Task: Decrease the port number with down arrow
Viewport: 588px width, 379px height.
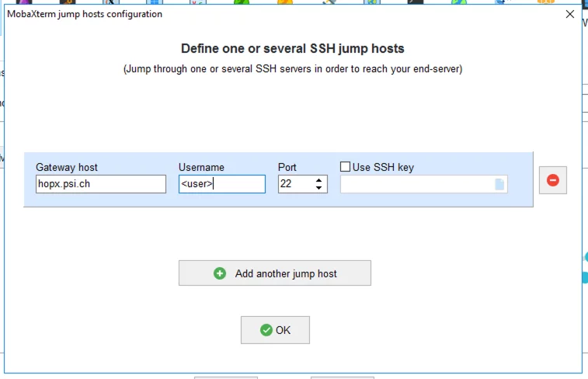Action: (x=318, y=188)
